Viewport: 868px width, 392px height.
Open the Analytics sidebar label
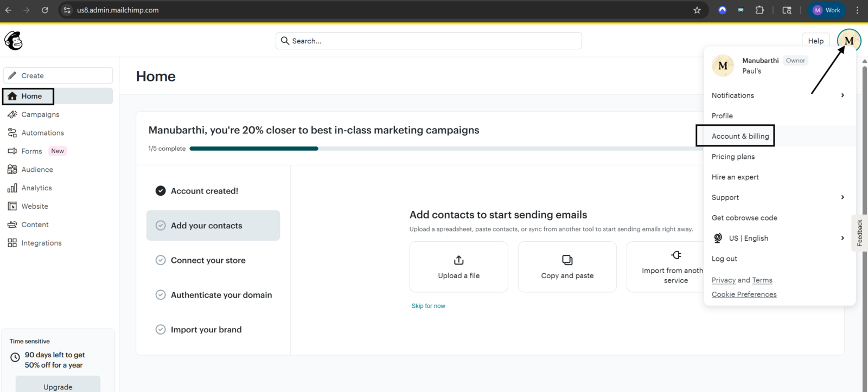pos(37,188)
